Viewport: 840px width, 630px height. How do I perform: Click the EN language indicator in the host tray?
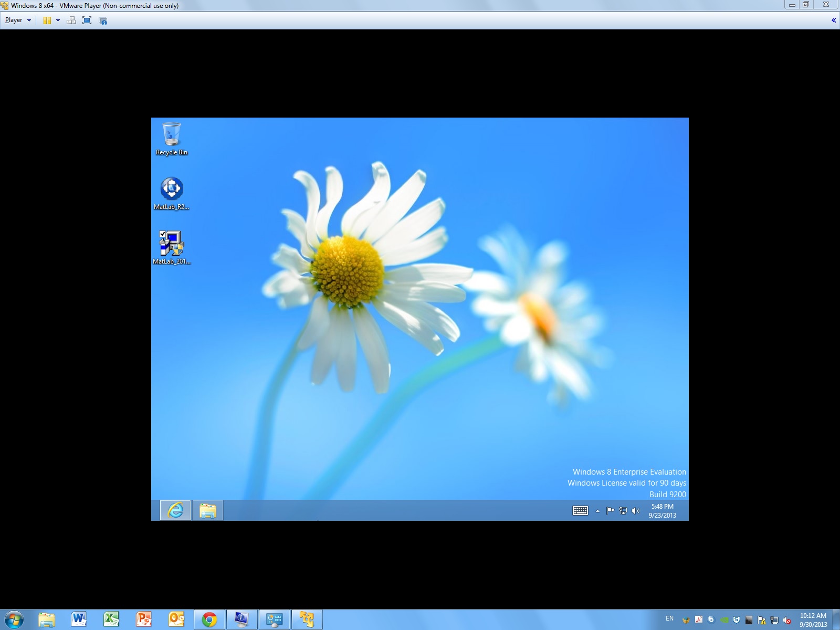click(669, 618)
